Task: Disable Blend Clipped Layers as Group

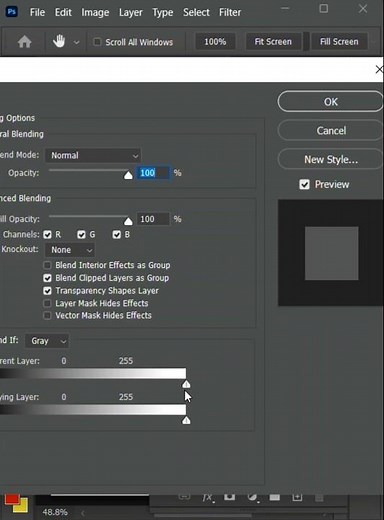Action: coord(47,278)
